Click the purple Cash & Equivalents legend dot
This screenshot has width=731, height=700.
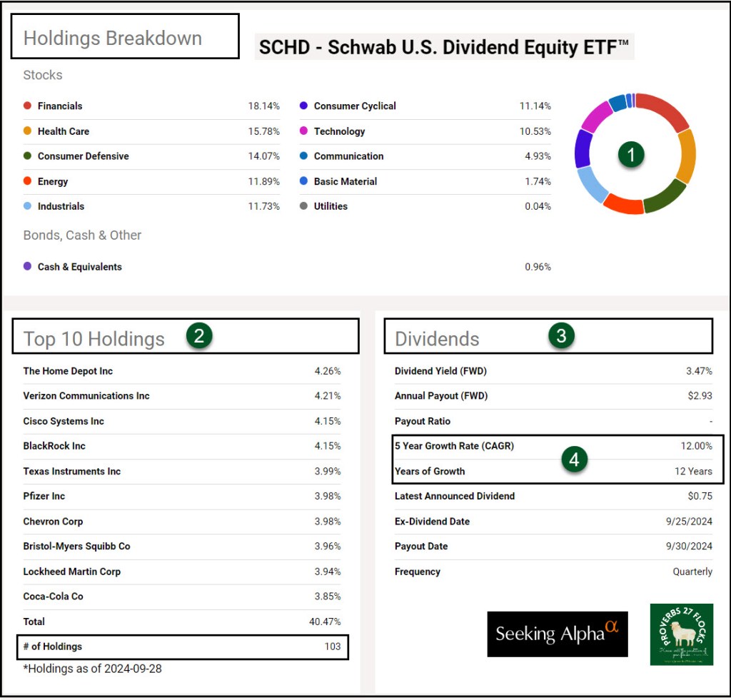pos(28,267)
